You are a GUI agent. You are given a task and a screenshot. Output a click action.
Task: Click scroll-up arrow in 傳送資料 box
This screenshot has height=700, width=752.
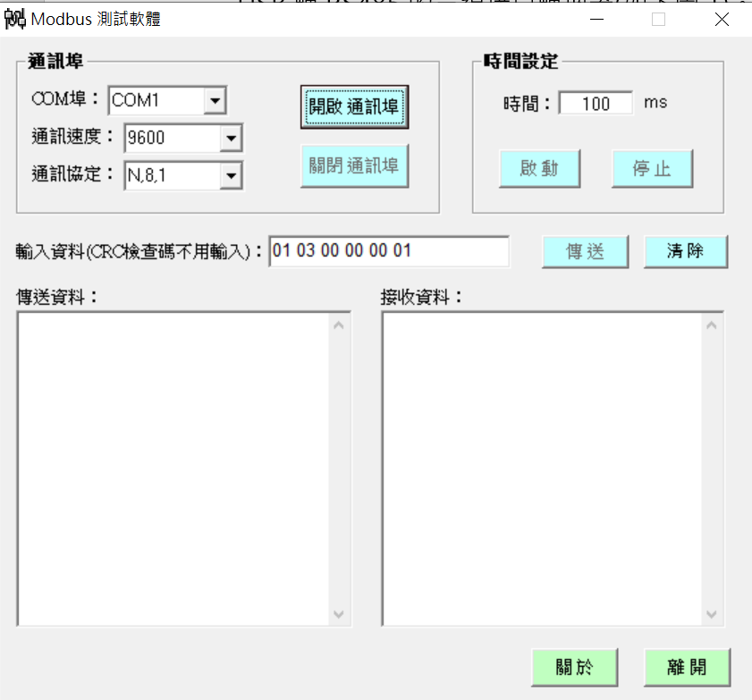[x=339, y=325]
